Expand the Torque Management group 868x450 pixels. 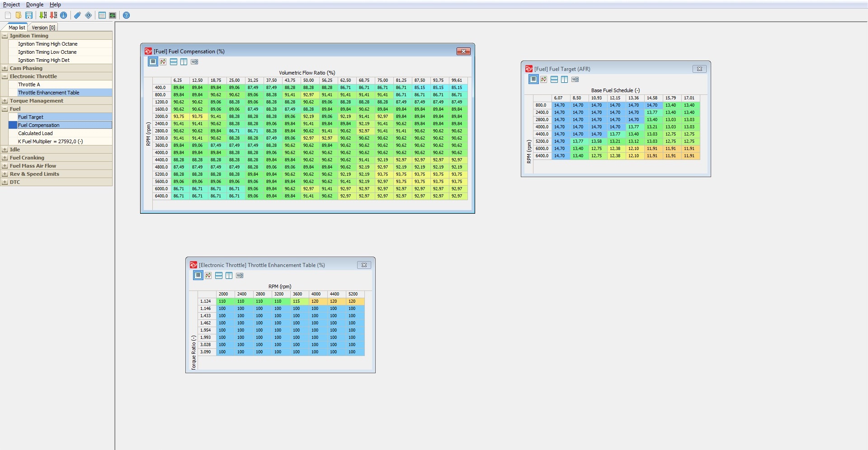(x=5, y=101)
